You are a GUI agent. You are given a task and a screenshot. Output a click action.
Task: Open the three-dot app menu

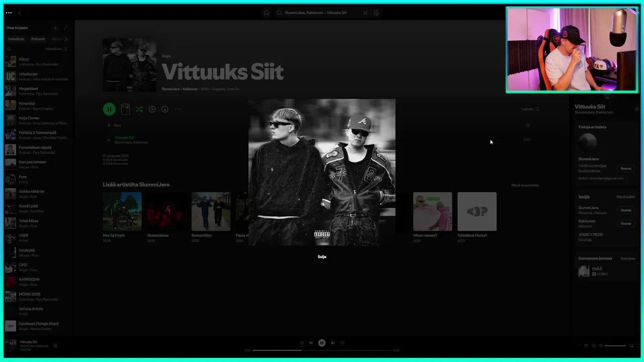[9, 13]
